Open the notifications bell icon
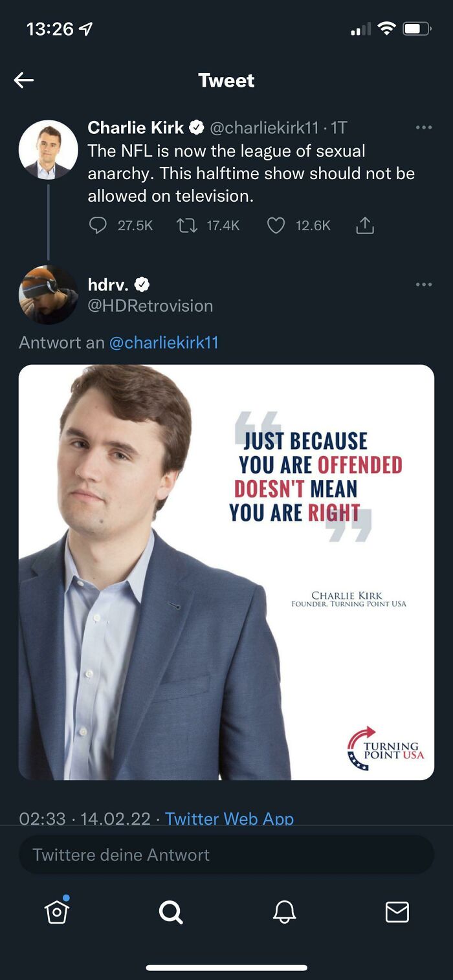Viewport: 453px width, 980px height. (x=284, y=912)
